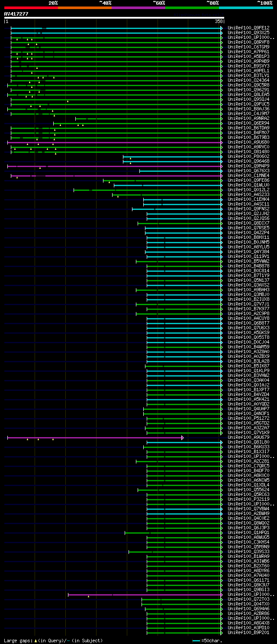277x644 pixels.
Task: Select label UniRef100_A2C281
Action: tap(248, 461)
